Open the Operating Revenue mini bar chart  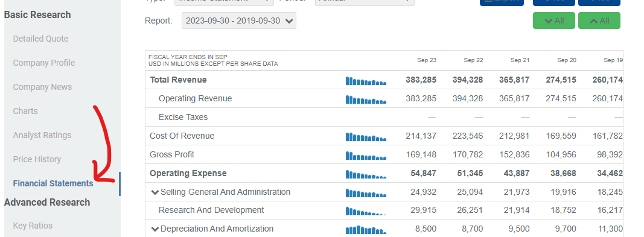(x=366, y=100)
